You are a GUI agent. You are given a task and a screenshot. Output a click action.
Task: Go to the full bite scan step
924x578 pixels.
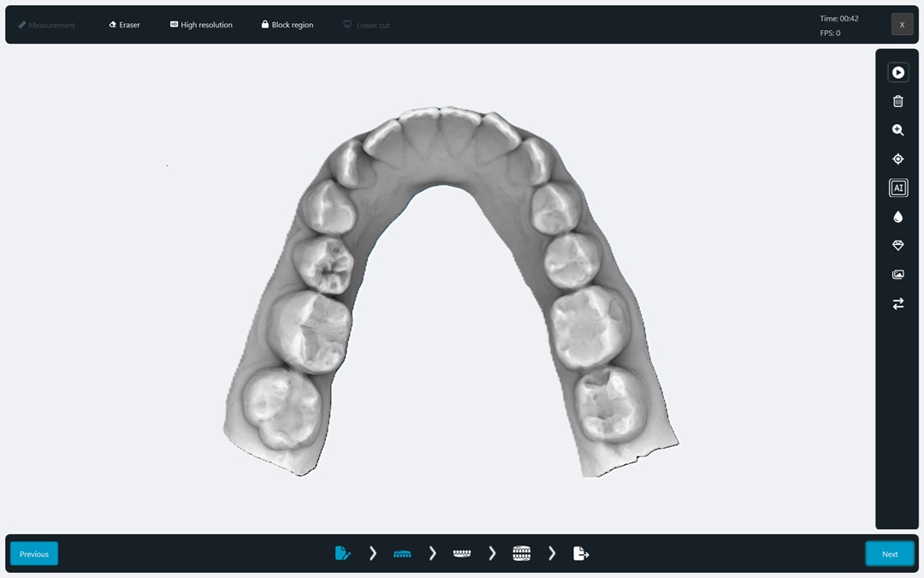click(522, 554)
